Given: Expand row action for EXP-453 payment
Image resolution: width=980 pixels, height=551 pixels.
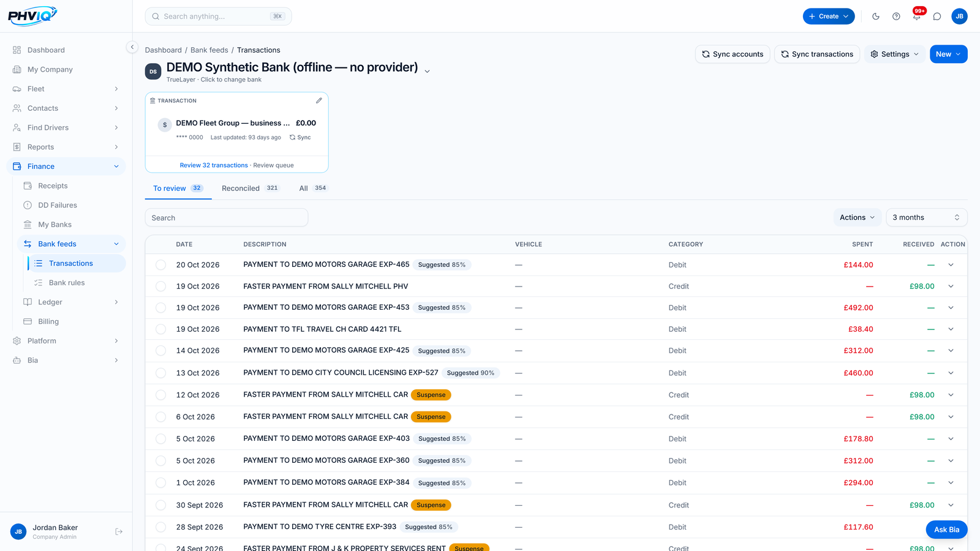Looking at the screenshot, I should click(x=951, y=308).
